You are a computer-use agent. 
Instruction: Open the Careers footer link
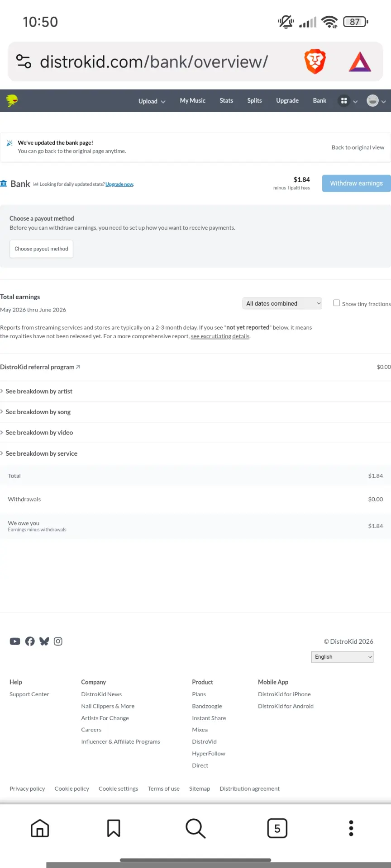pyautogui.click(x=91, y=730)
